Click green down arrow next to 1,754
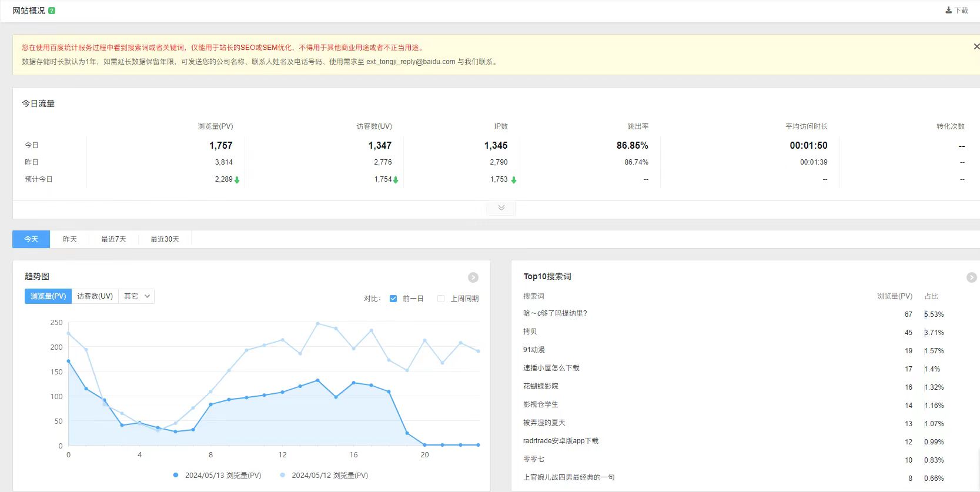 396,180
